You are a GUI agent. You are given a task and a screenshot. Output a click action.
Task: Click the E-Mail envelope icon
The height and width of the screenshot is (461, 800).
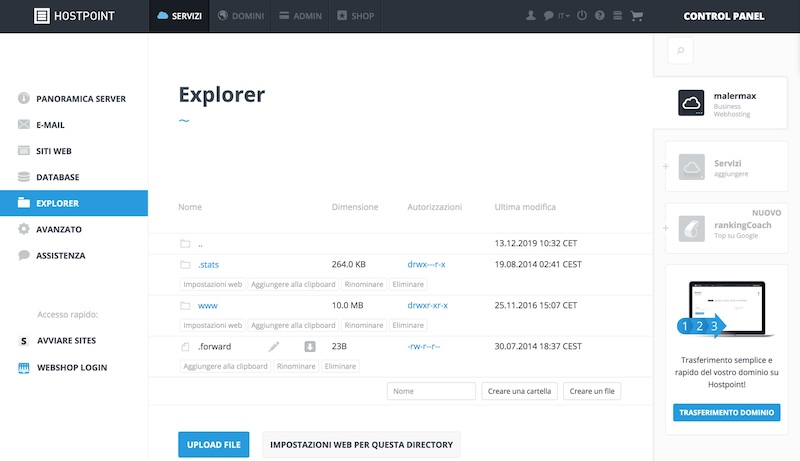tap(23, 124)
